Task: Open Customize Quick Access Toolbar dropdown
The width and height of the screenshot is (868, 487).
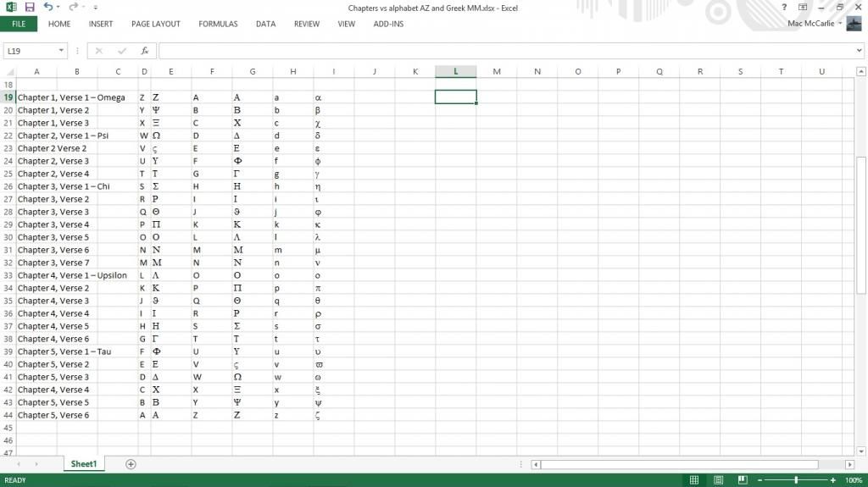Action: click(96, 8)
